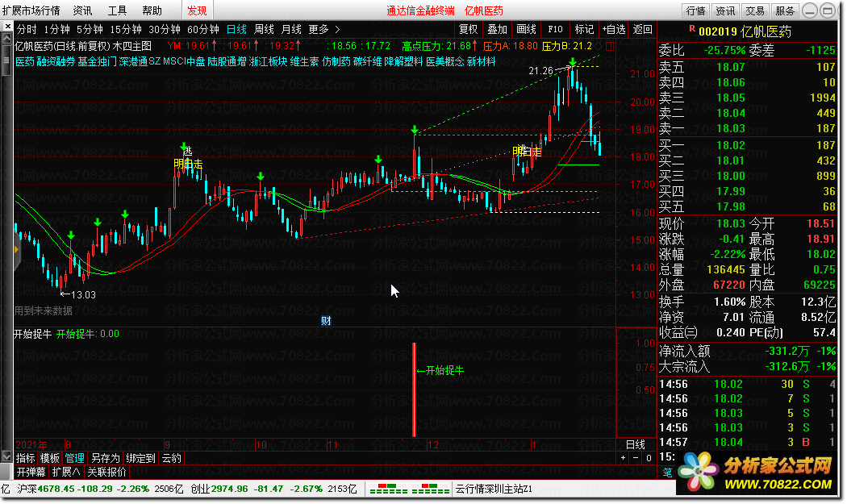Click the 维生素 sector tag

click(304, 61)
